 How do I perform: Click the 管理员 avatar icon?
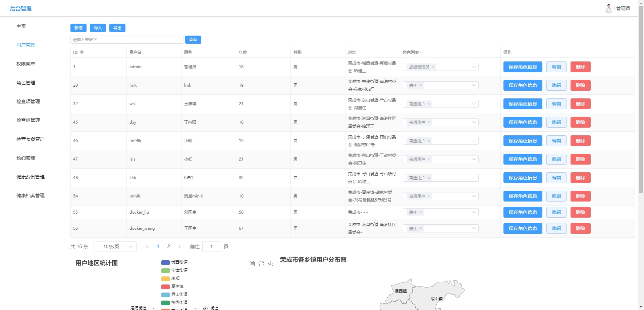pos(608,8)
